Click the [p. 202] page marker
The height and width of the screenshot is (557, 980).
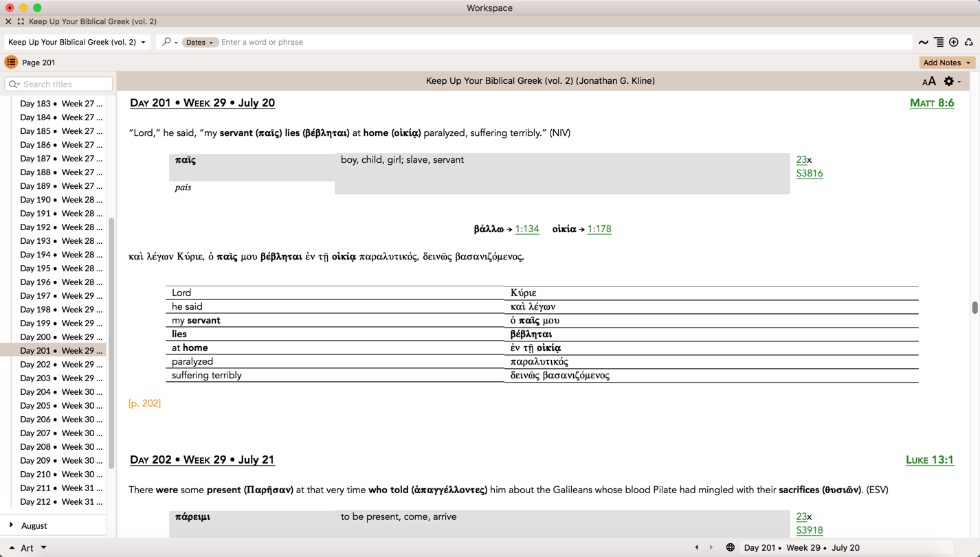click(145, 404)
